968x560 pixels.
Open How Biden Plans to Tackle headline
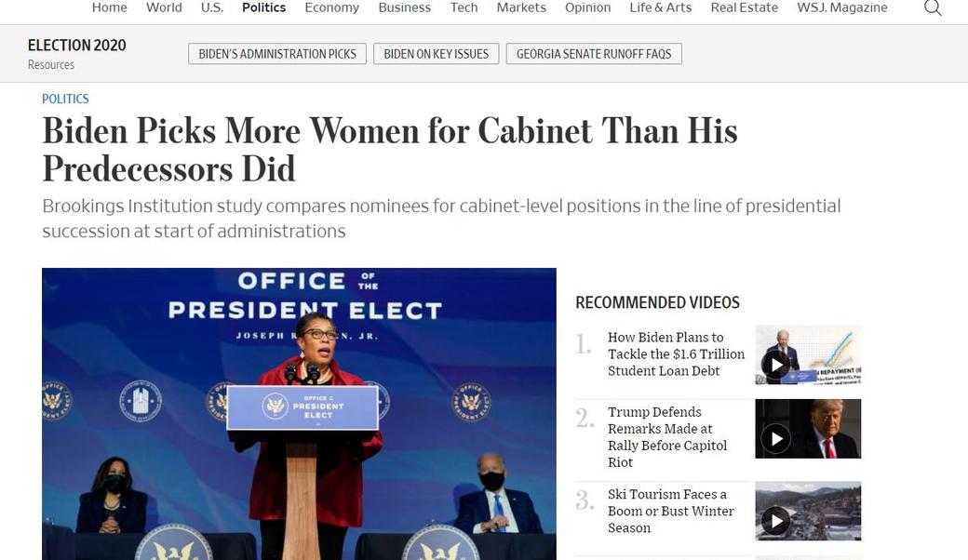pyautogui.click(x=676, y=354)
